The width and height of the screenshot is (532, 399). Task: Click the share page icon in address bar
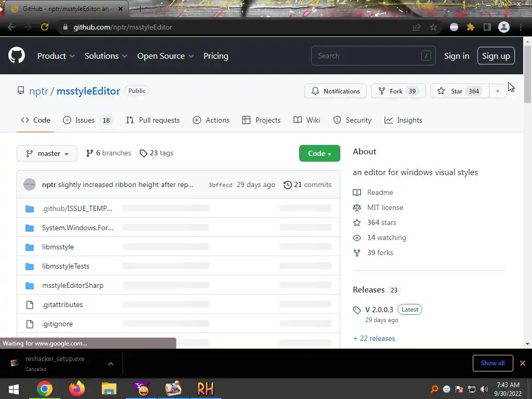tap(417, 27)
